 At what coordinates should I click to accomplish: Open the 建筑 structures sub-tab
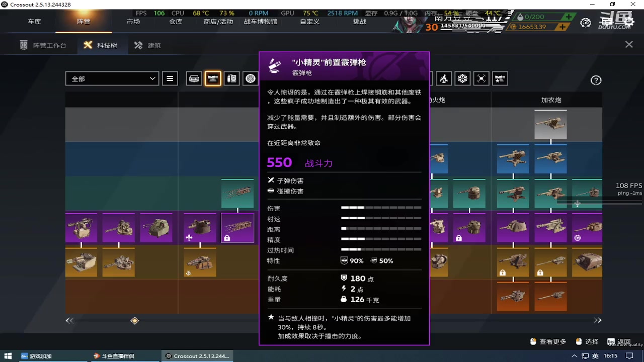[x=147, y=45]
